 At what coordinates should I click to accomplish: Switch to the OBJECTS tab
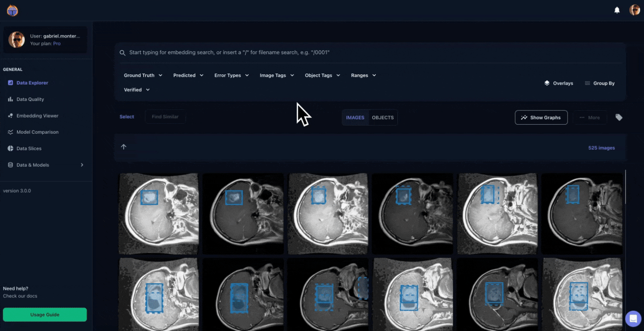click(x=383, y=118)
